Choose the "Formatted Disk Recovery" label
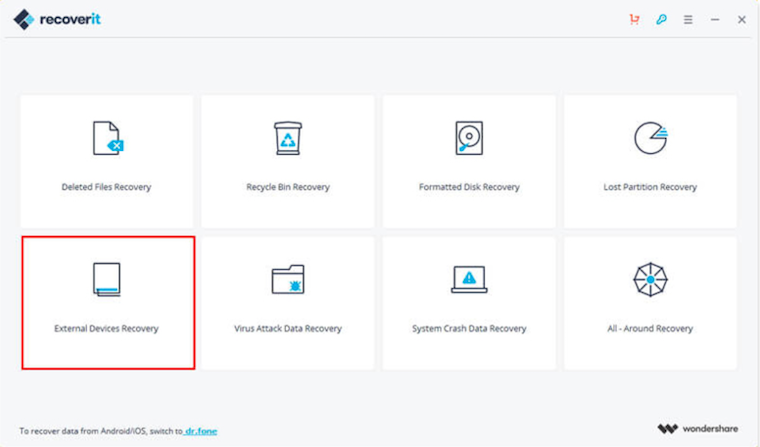 point(469,187)
